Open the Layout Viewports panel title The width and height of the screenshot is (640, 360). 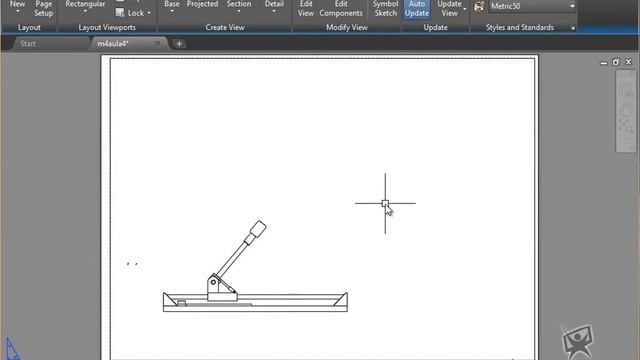(x=107, y=27)
